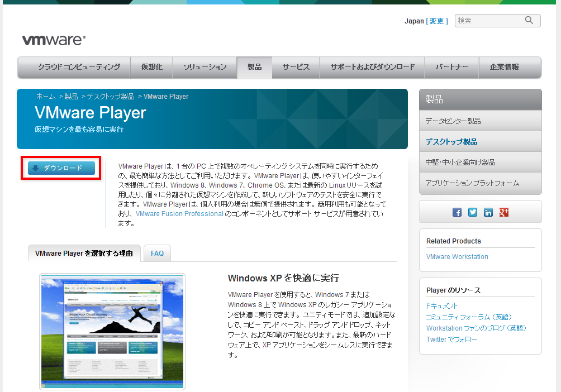Switch to the FAQ tab
561x392 pixels.
click(157, 253)
